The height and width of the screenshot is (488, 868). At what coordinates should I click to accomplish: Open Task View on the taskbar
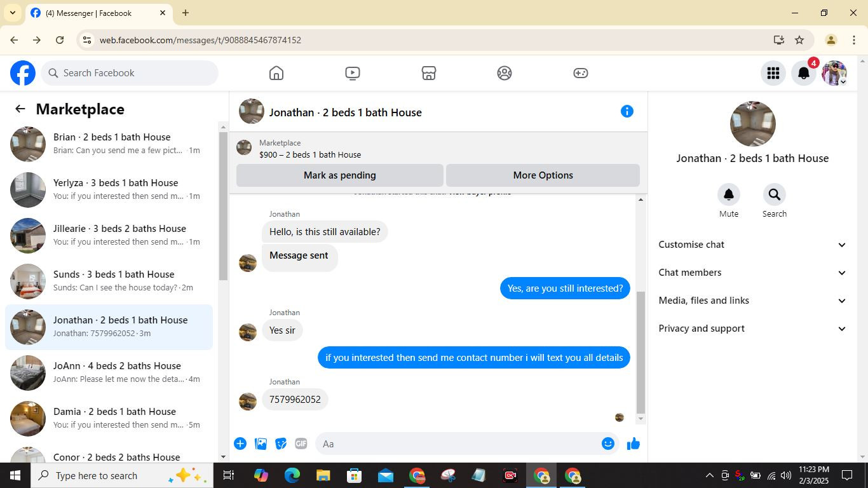click(229, 475)
